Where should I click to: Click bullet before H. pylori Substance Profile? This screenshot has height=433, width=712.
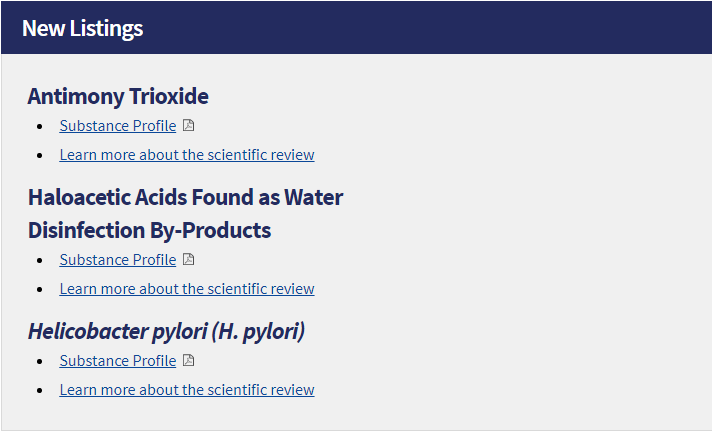40,362
